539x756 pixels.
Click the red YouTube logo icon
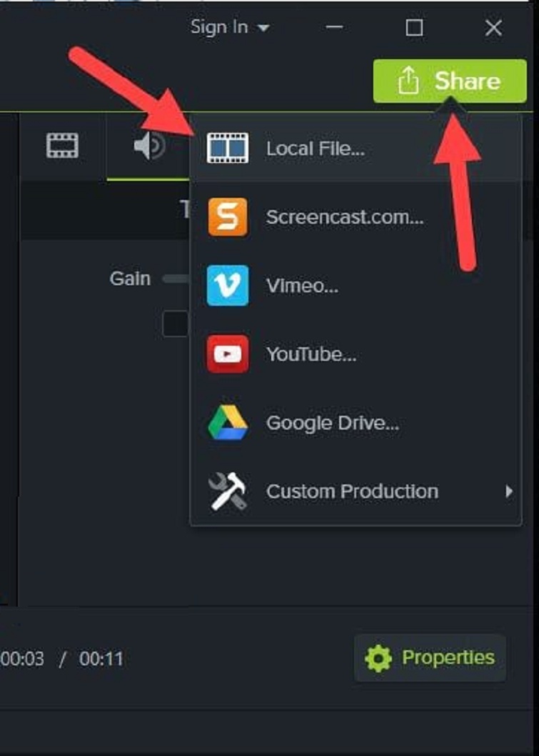(x=228, y=354)
